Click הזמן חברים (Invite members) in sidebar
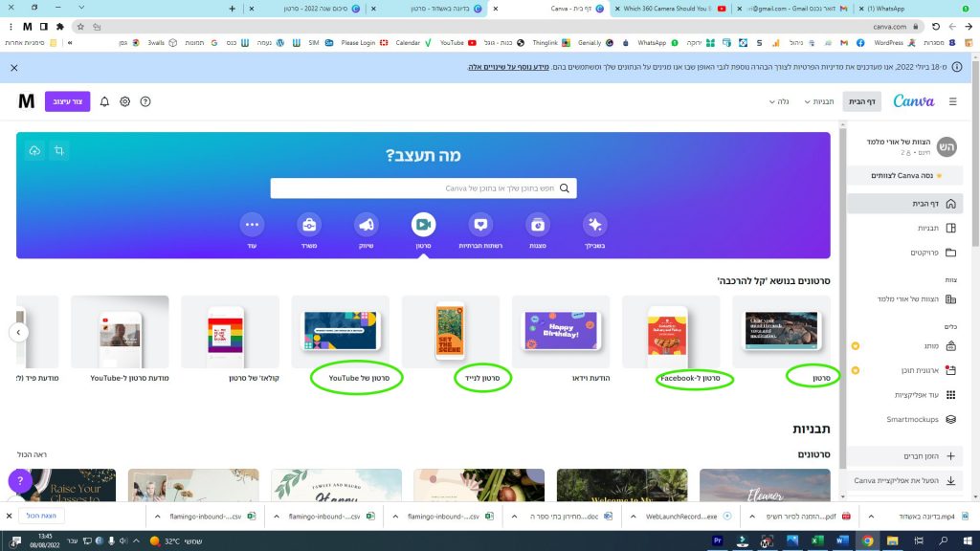This screenshot has width=980, height=551. pos(904,456)
